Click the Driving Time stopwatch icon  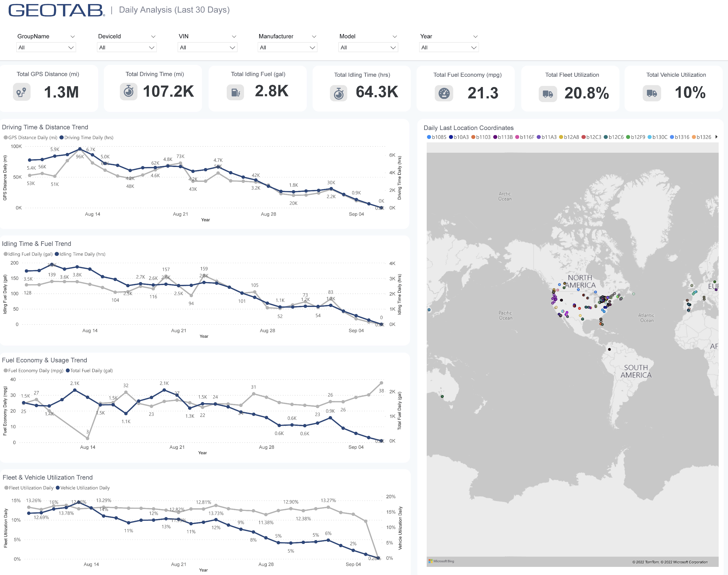tap(129, 91)
